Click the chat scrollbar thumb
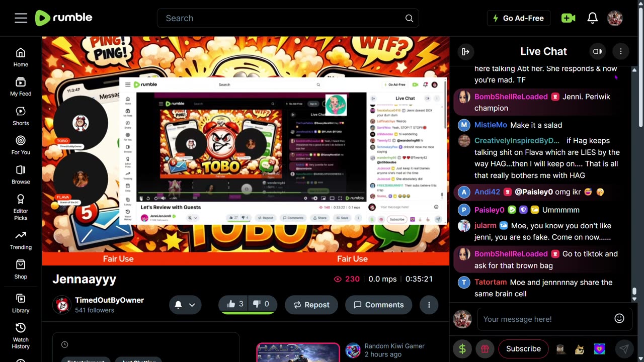The height and width of the screenshot is (362, 644). tap(634, 292)
